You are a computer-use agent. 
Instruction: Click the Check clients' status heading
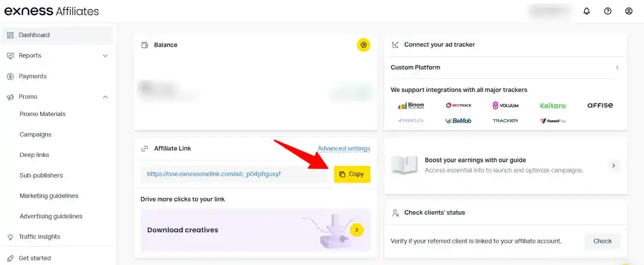(435, 212)
